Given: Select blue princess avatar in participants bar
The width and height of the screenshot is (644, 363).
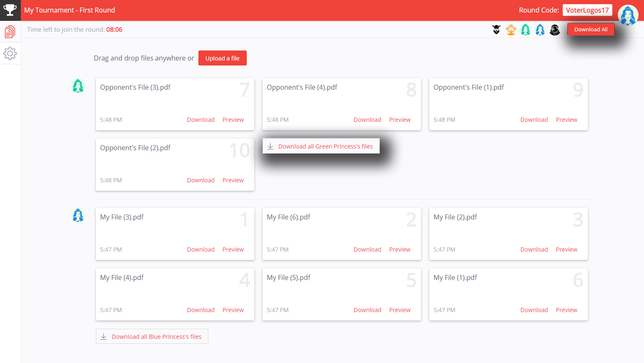Looking at the screenshot, I should [540, 30].
